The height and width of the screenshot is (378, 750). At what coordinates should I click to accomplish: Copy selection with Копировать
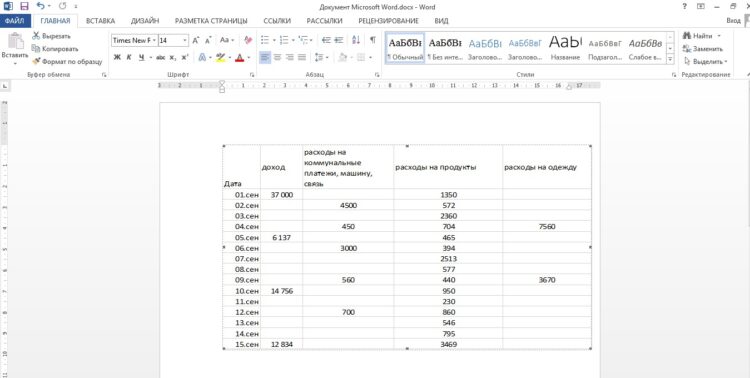(x=55, y=49)
